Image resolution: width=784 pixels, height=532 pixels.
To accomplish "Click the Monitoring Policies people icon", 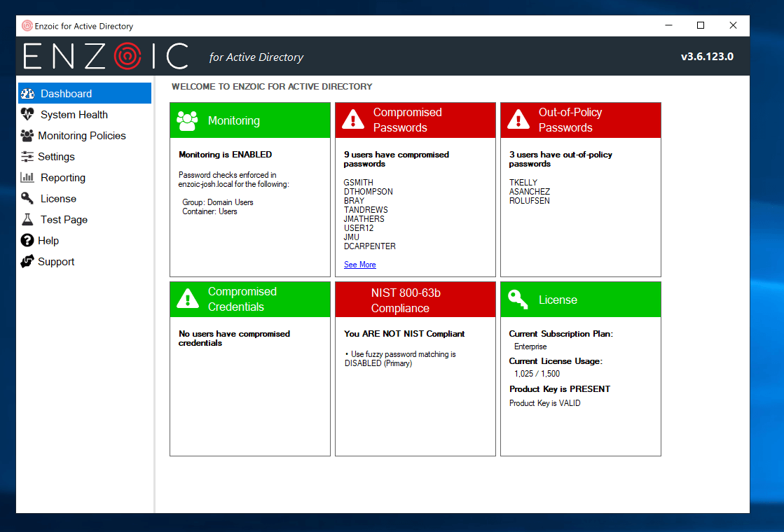I will click(x=27, y=136).
